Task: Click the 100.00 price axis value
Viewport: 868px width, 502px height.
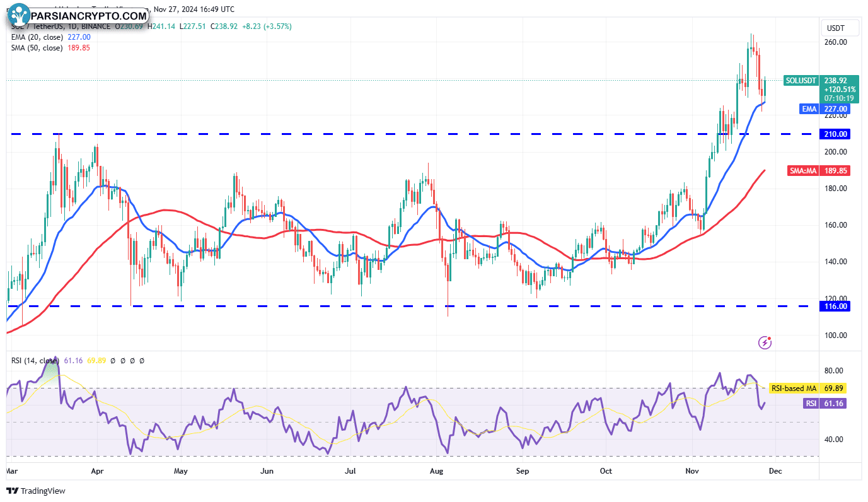Action: pos(835,336)
